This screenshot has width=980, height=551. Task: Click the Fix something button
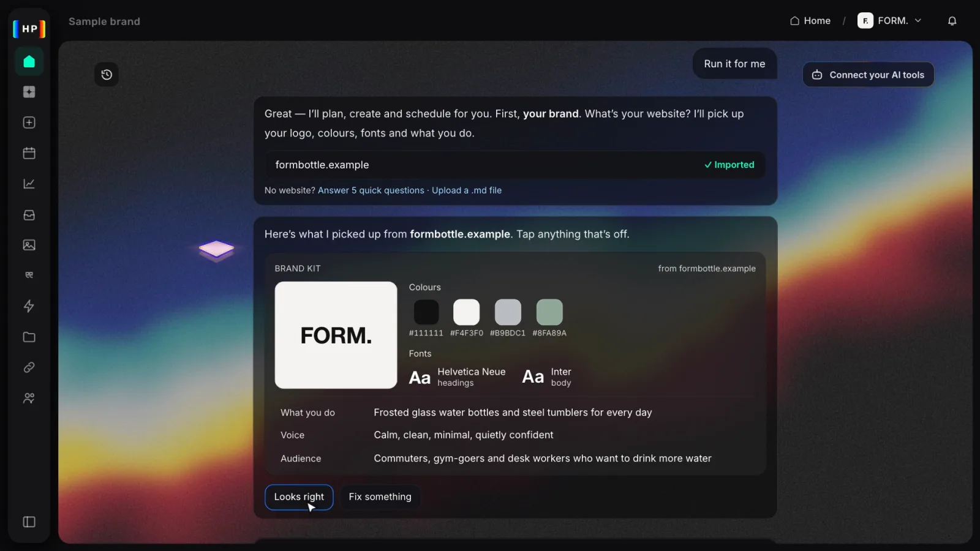tap(380, 497)
